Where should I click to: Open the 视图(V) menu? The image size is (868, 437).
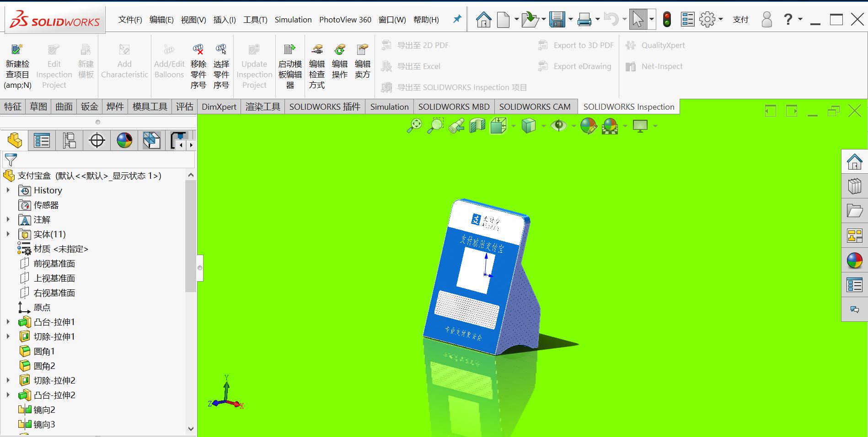click(x=193, y=20)
